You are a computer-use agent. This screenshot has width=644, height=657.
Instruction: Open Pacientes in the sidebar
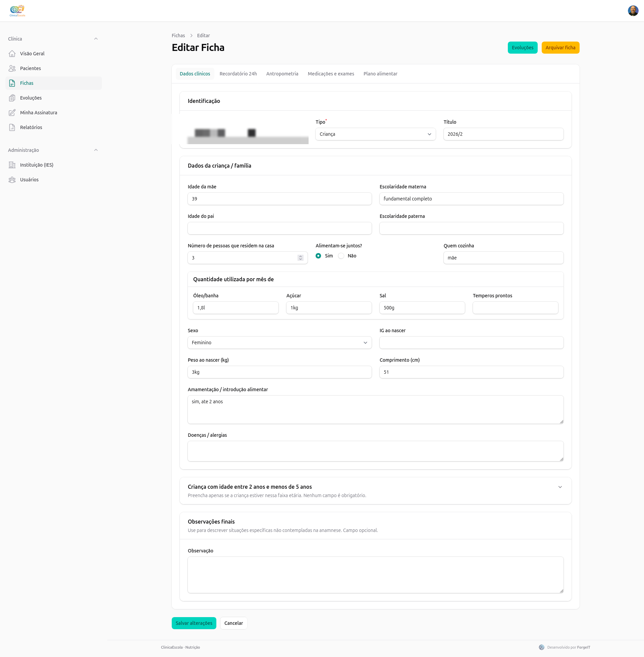(53, 68)
